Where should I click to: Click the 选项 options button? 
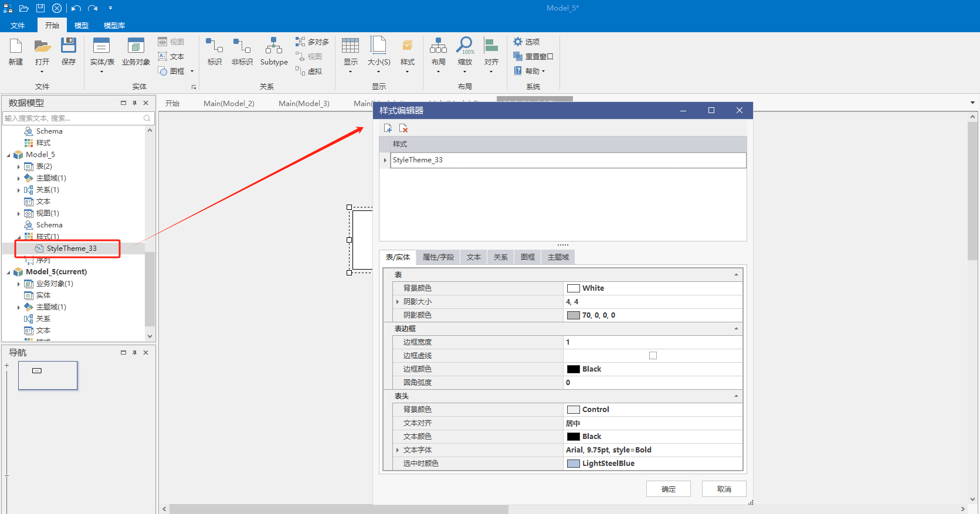click(x=527, y=42)
